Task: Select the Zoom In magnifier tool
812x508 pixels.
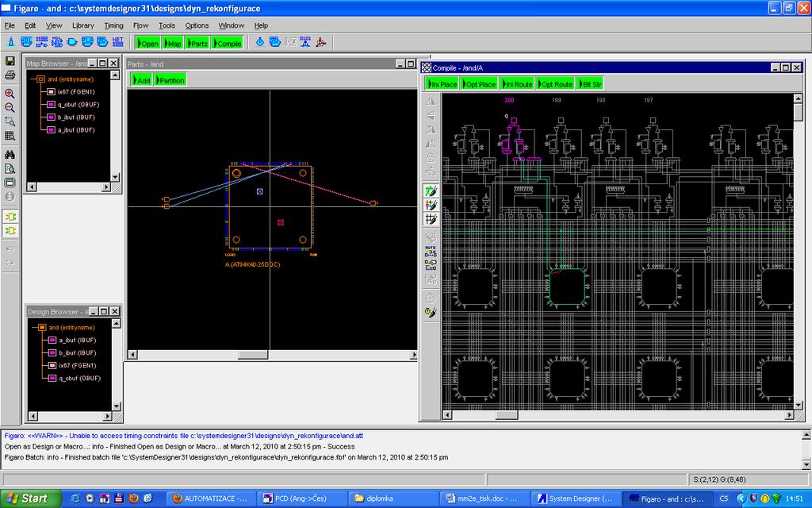Action: pos(10,94)
